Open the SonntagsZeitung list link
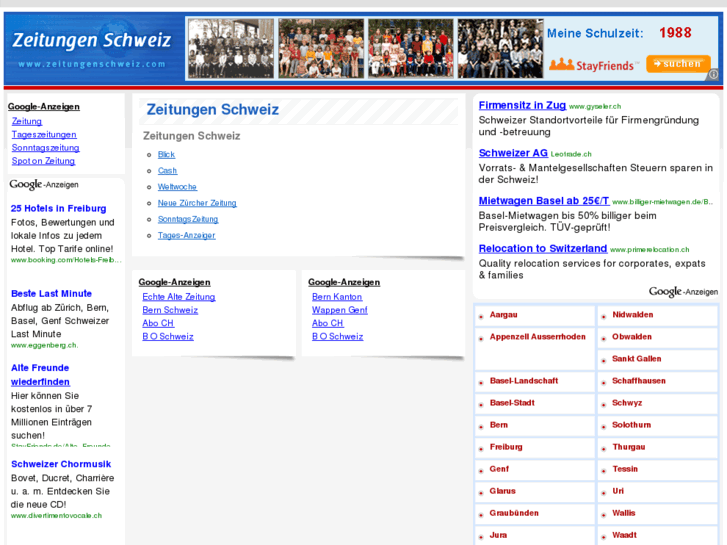The height and width of the screenshot is (545, 727). tap(188, 219)
